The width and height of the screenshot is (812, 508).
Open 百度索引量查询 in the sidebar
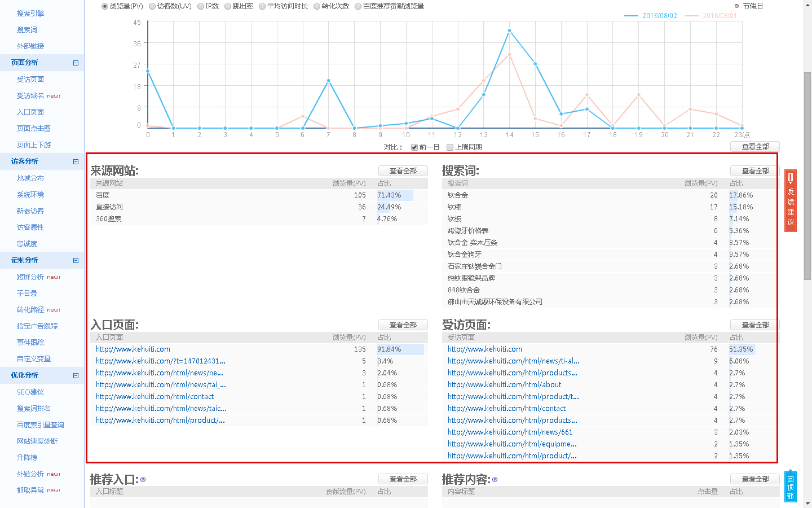(x=41, y=425)
